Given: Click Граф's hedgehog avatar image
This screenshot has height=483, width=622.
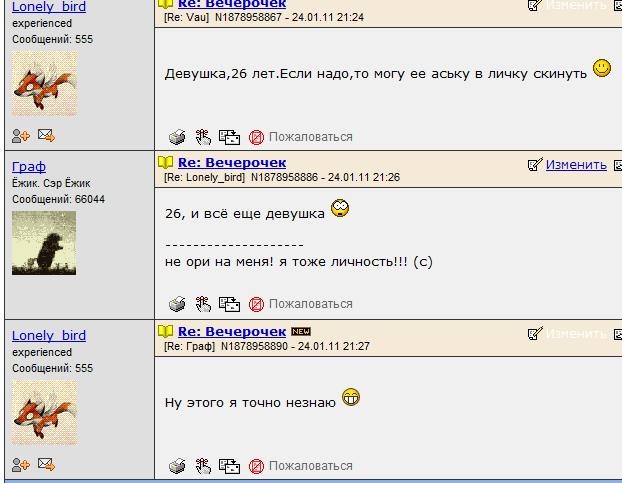Looking at the screenshot, I should pos(44,243).
